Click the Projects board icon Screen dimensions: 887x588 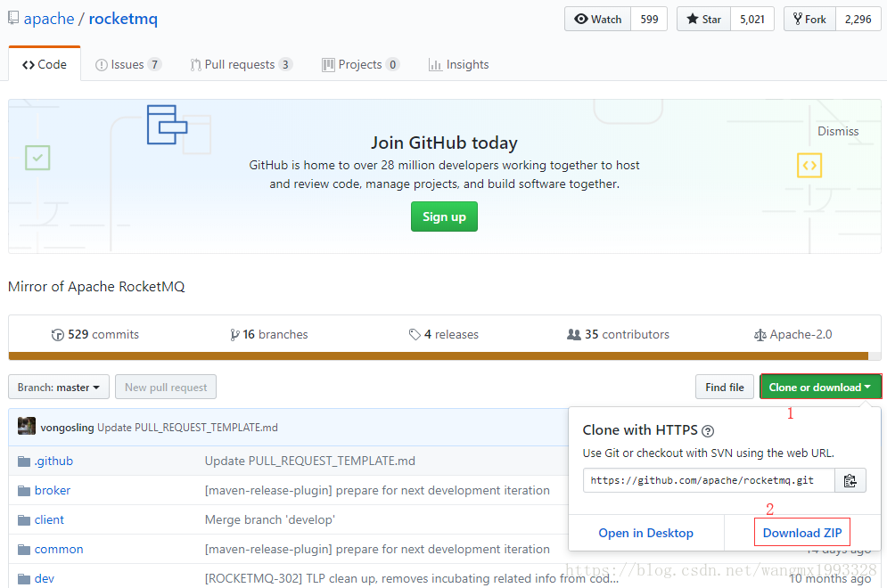tap(328, 65)
